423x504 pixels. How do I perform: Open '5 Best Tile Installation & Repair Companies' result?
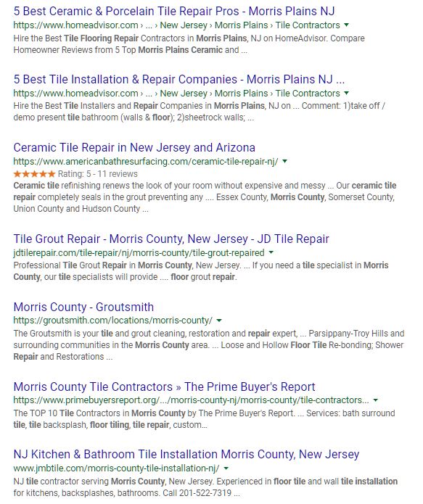coord(179,79)
